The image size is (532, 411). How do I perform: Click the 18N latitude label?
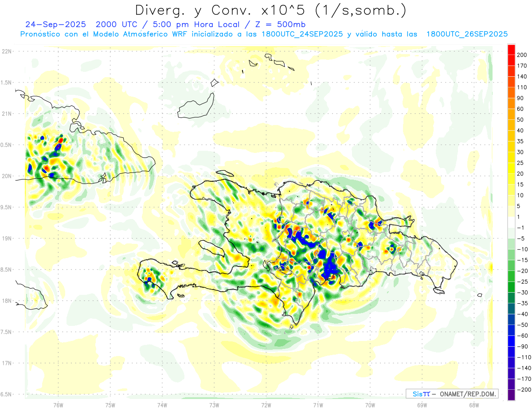6,301
